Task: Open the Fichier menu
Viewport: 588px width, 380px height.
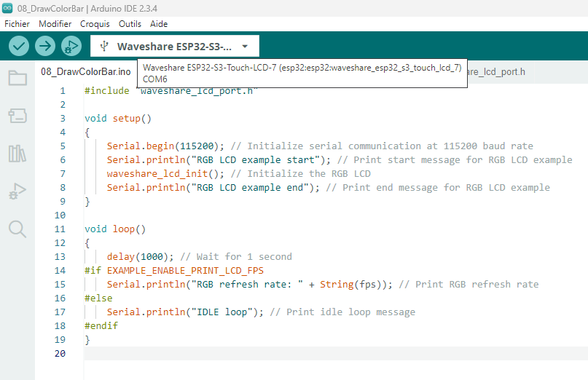Action: 17,24
